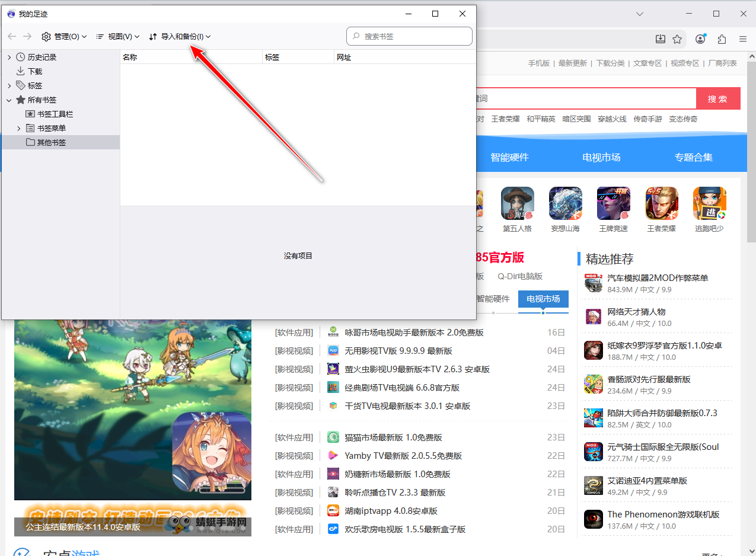This screenshot has height=556, width=756.
Task: Switch to the blue 电视市场 tab
Action: 543,299
